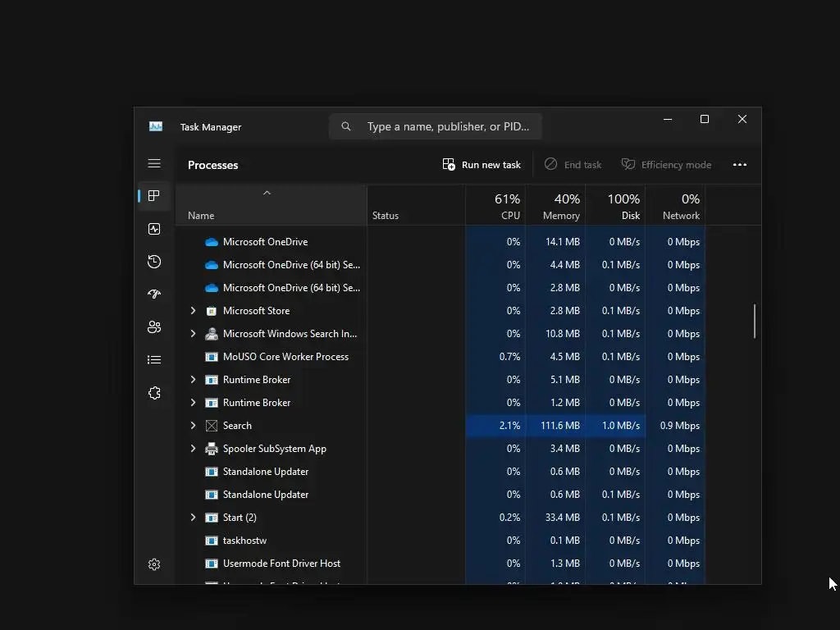This screenshot has height=630, width=840.
Task: Open the Details sidebar icon
Action: (154, 359)
